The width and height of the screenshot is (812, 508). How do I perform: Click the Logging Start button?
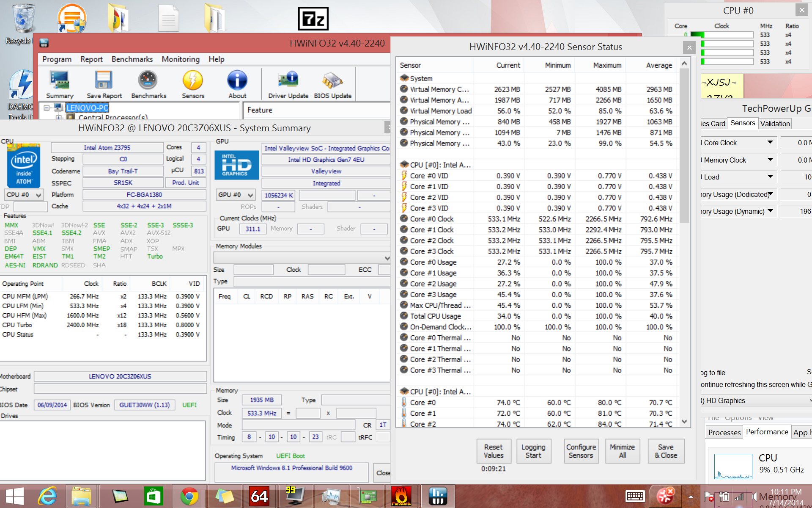coord(533,451)
